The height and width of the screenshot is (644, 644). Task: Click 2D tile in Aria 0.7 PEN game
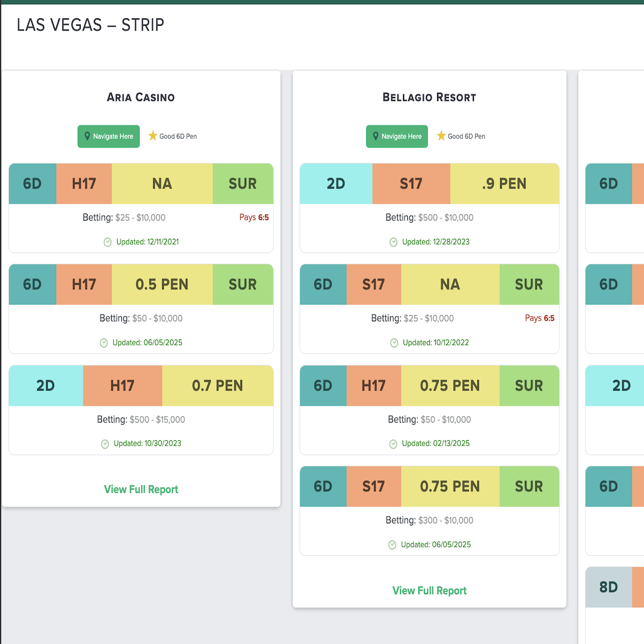pyautogui.click(x=46, y=386)
